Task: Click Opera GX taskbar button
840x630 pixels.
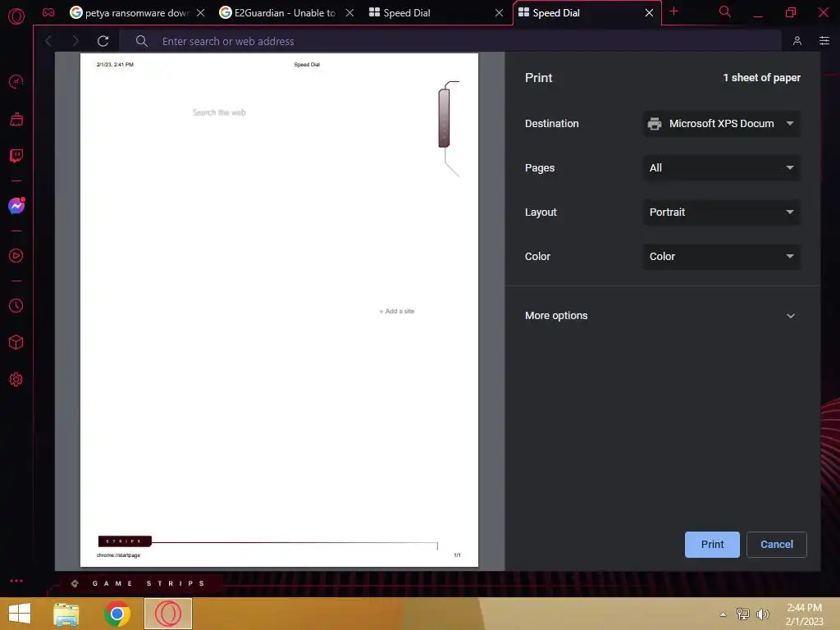Action: coord(167,614)
